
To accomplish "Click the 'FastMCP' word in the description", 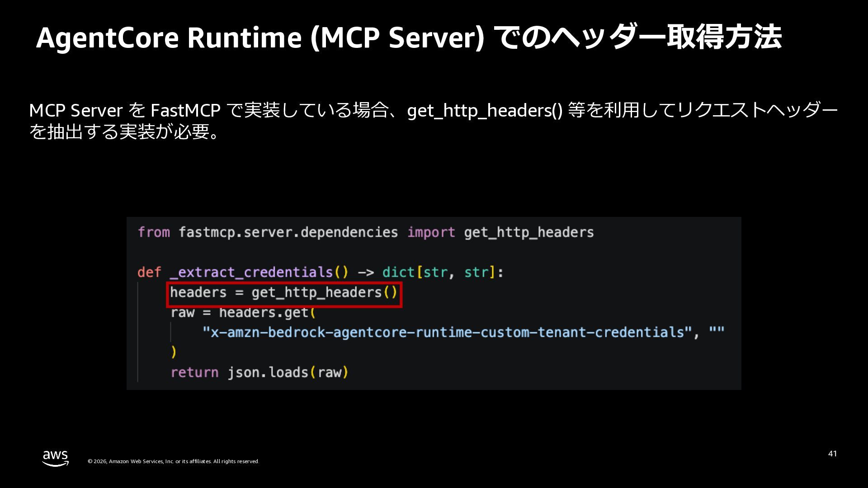I will (x=185, y=111).
